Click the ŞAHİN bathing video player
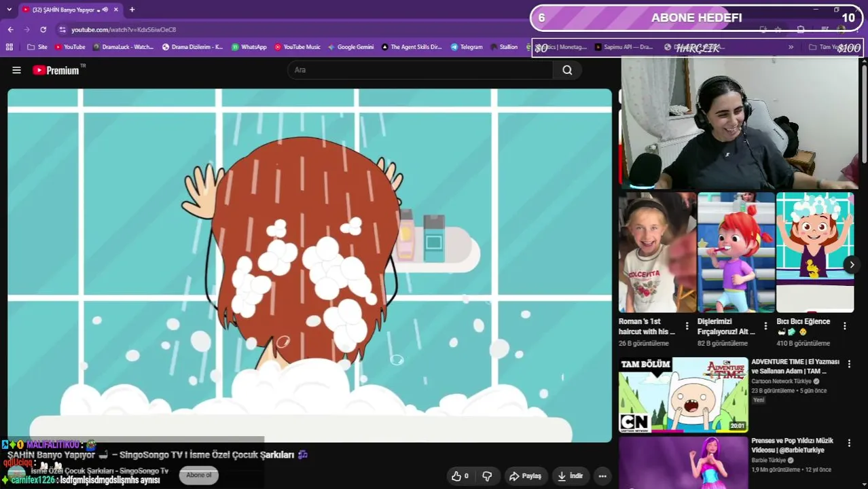Screen dimensions: 868x489 [310, 265]
